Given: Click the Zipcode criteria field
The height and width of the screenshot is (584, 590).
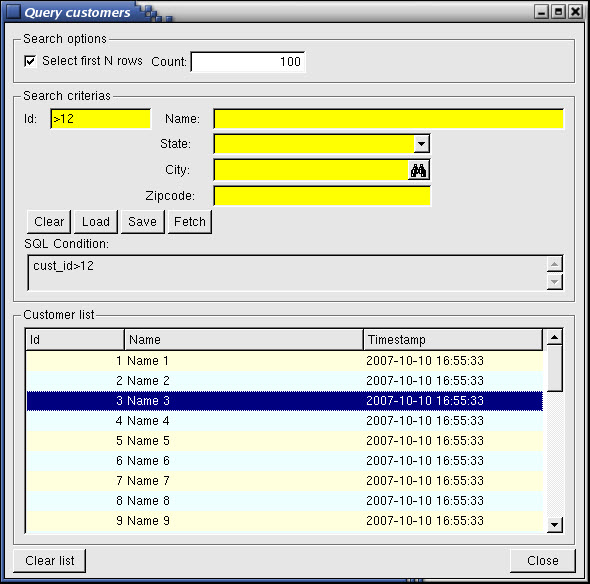Looking at the screenshot, I should pyautogui.click(x=322, y=196).
